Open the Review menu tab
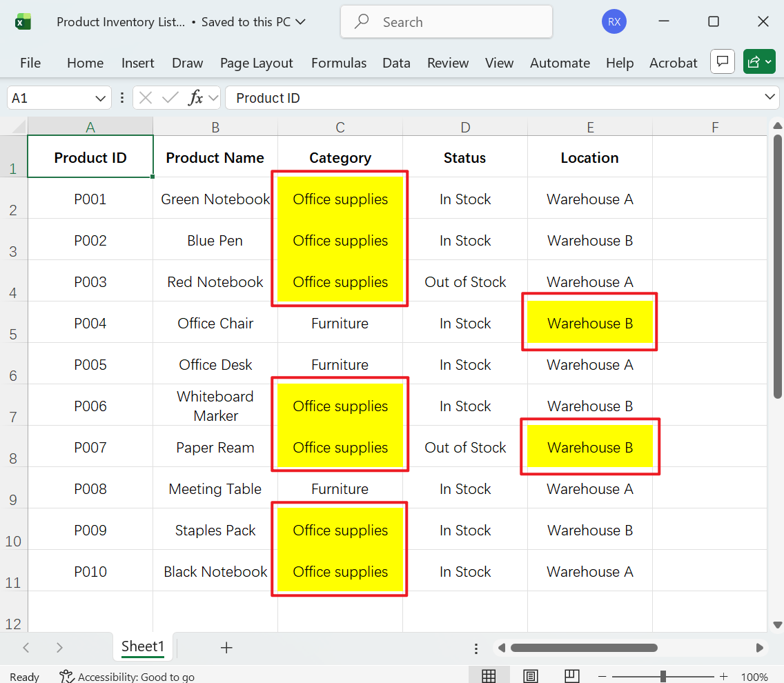Viewport: 784px width, 683px height. pos(447,63)
